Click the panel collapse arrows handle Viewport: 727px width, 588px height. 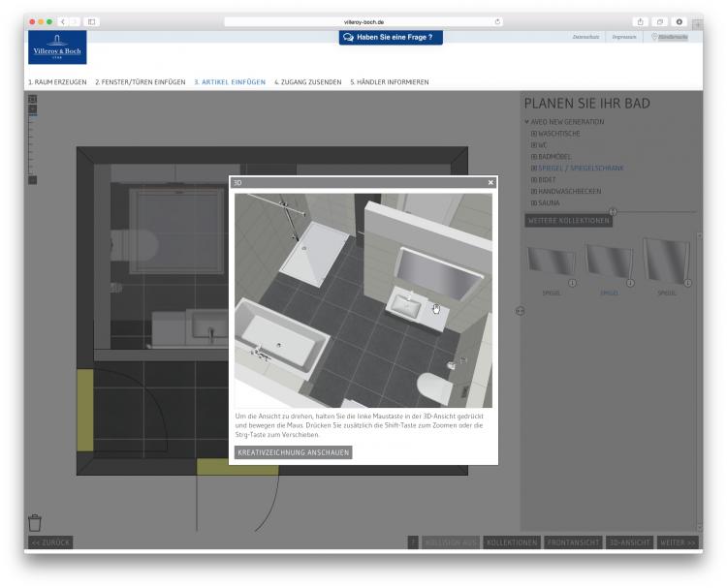520,310
